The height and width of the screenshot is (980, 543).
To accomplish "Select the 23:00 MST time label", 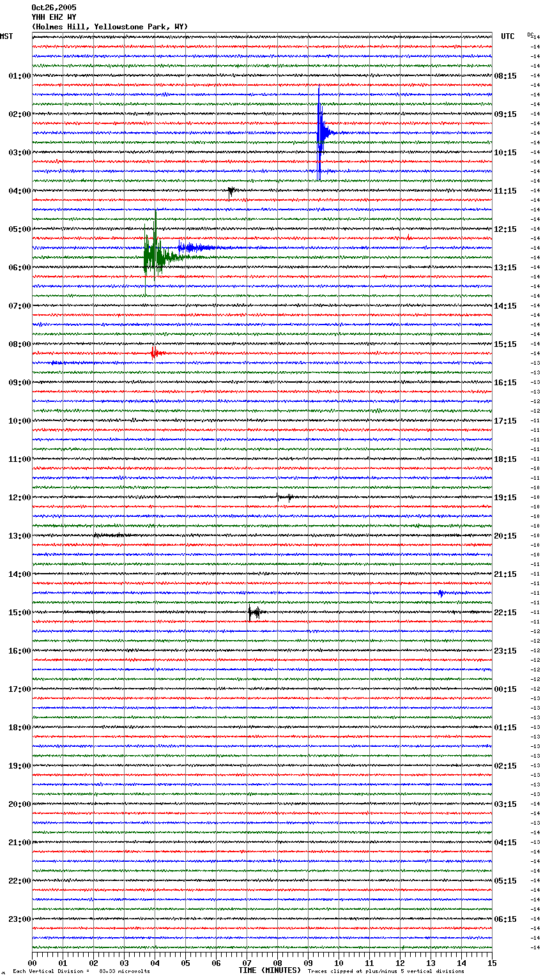I will (x=19, y=919).
